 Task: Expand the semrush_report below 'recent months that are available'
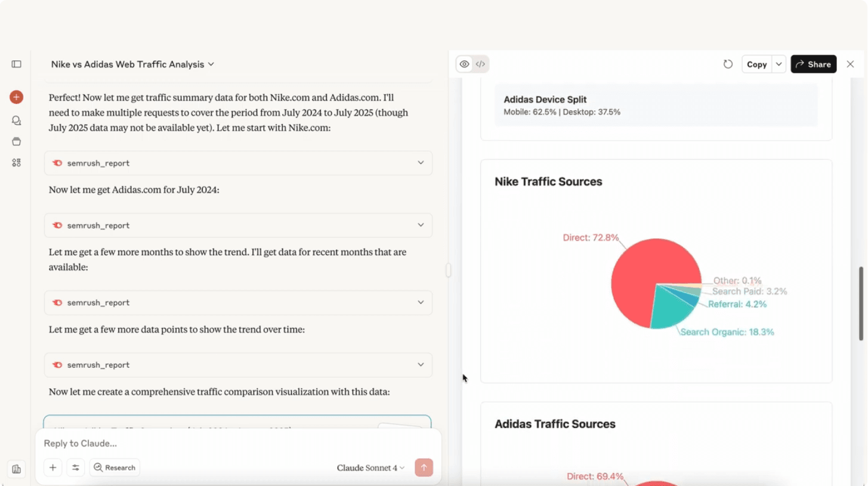(x=238, y=302)
